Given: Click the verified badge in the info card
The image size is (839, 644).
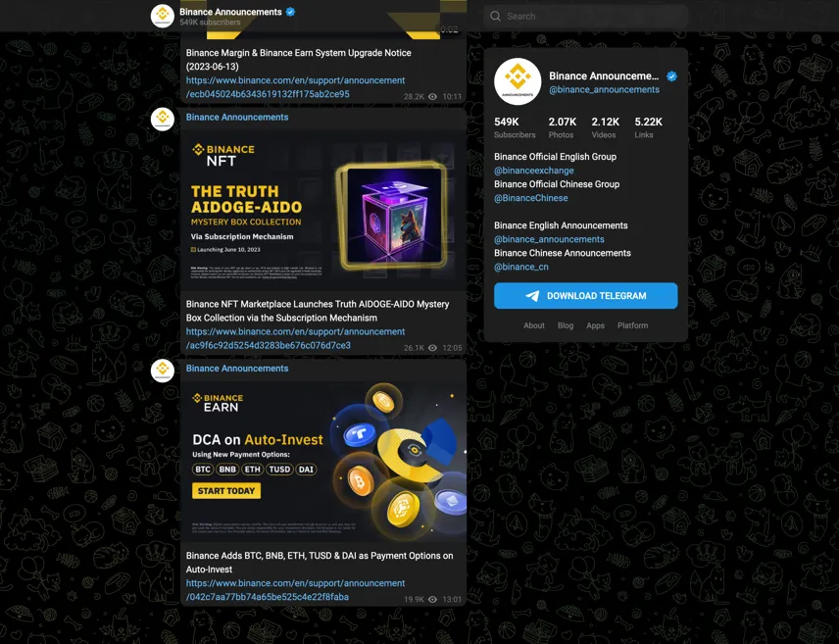Looking at the screenshot, I should 671,76.
